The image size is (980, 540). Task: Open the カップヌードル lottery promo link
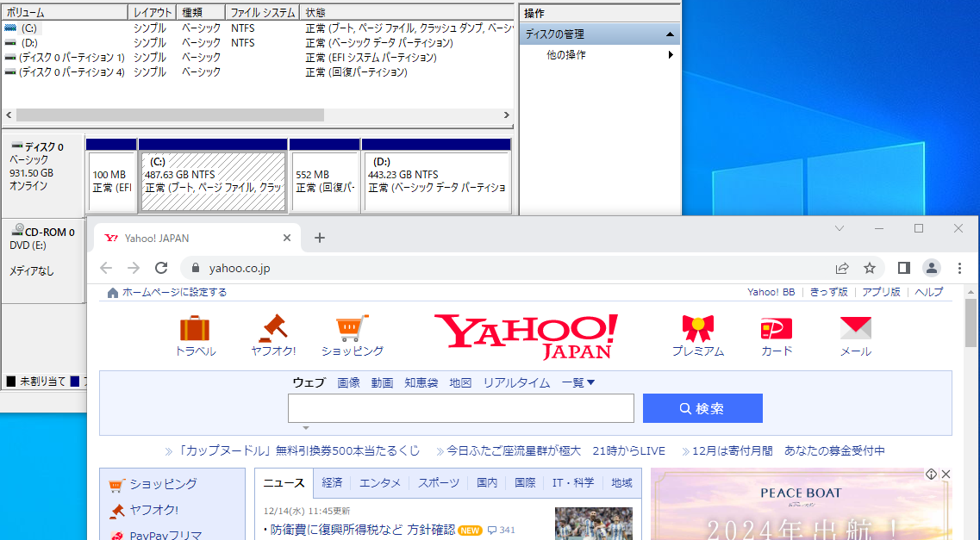(x=299, y=450)
